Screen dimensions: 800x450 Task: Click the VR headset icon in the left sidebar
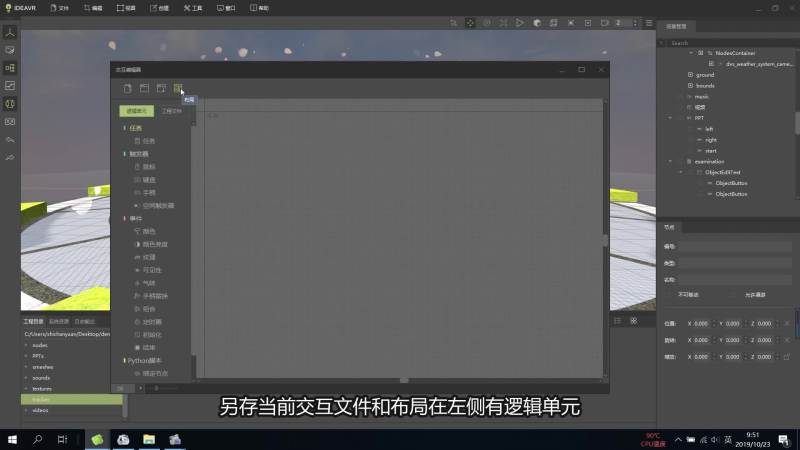(x=10, y=121)
